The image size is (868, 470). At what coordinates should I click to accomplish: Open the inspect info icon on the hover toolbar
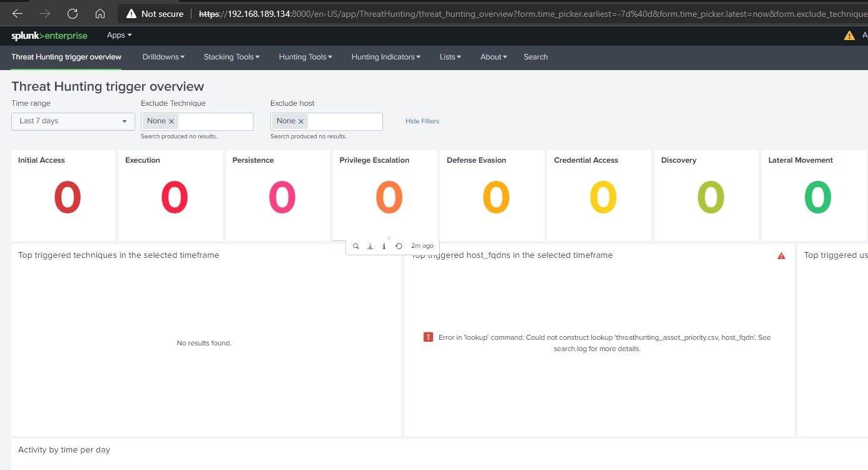tap(384, 246)
